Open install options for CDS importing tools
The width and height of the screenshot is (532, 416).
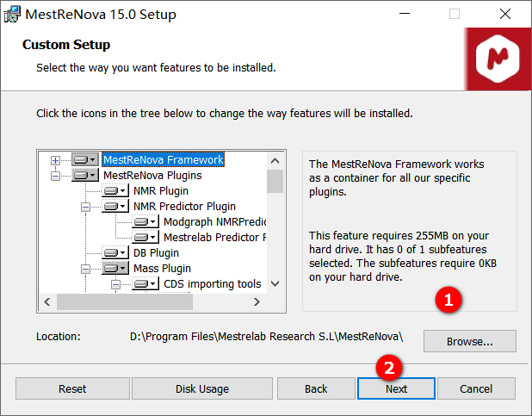[145, 283]
